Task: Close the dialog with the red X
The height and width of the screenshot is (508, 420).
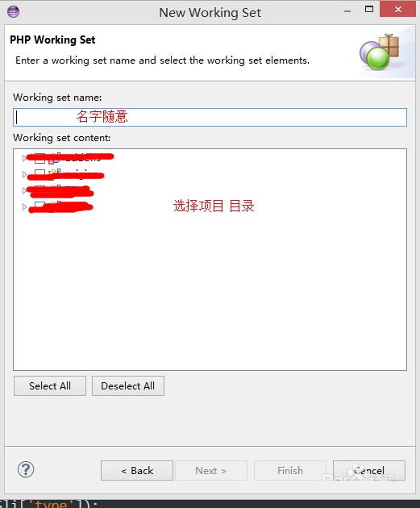Action: (x=397, y=9)
